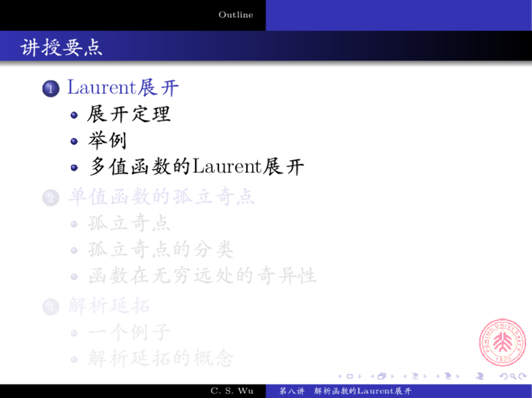Click the author name C. S. Wu in footer
Screen dimensions: 532x398
tap(232, 391)
